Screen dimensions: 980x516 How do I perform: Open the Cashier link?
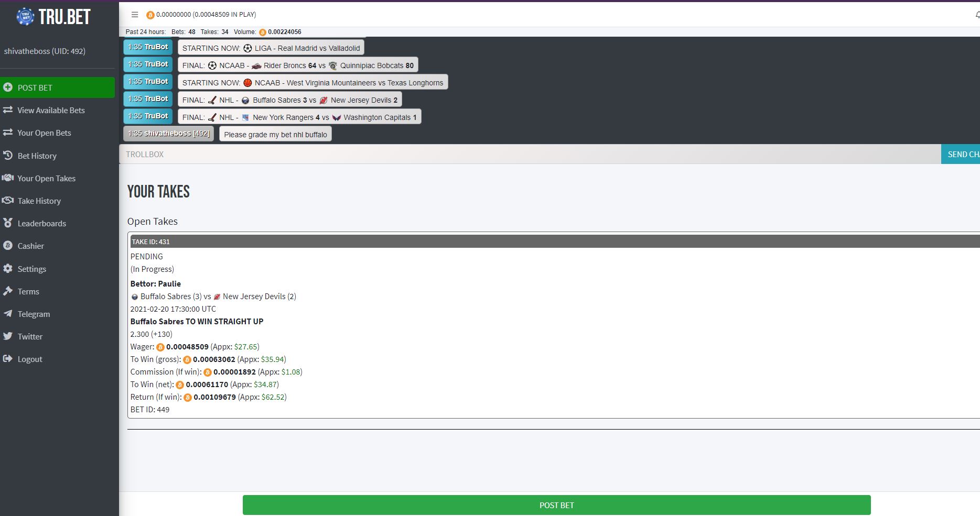coord(30,246)
